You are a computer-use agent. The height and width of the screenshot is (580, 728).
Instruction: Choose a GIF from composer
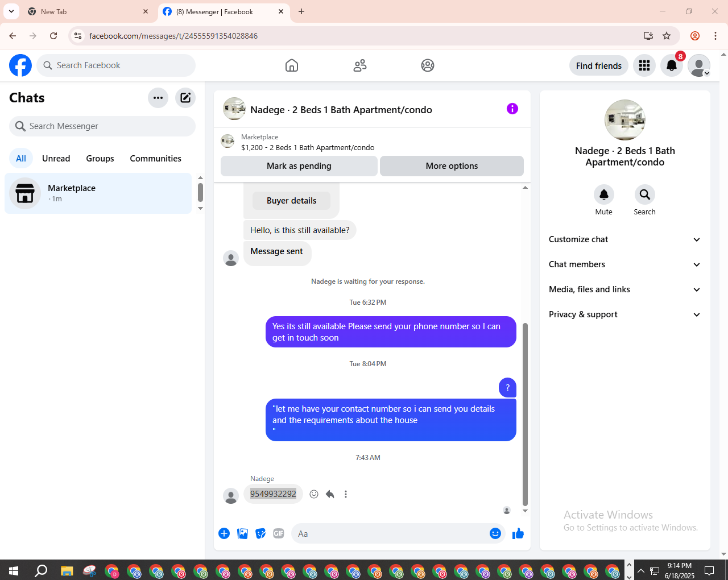pos(279,533)
